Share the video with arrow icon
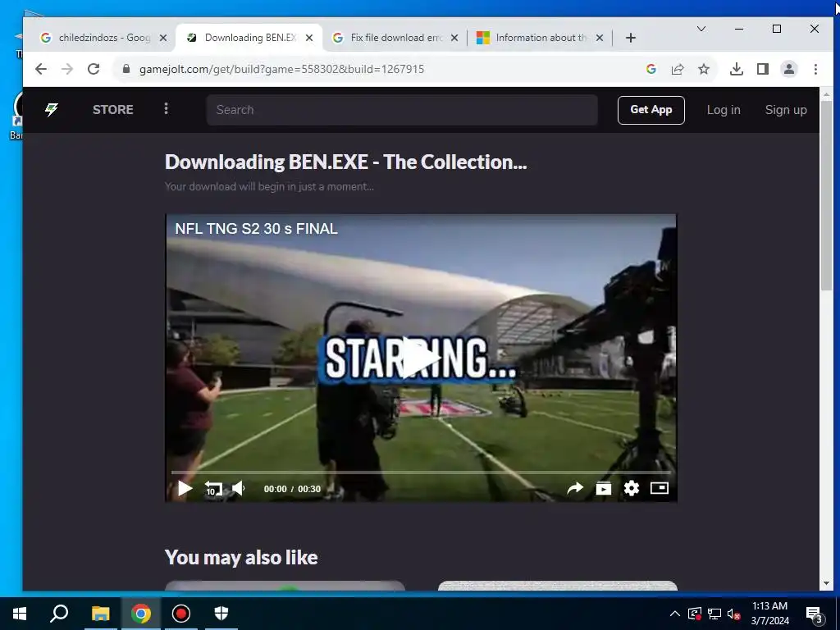Image resolution: width=840 pixels, height=630 pixels. pyautogui.click(x=575, y=489)
